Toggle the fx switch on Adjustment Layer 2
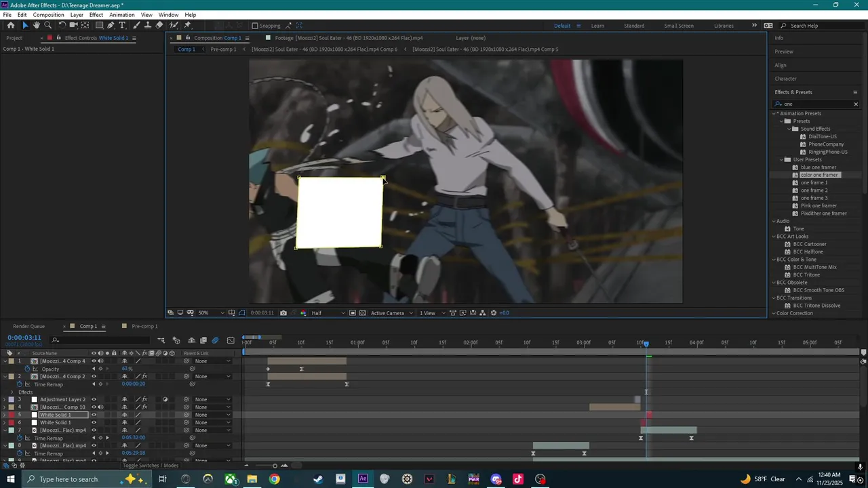Image resolution: width=868 pixels, height=488 pixels. click(x=144, y=399)
